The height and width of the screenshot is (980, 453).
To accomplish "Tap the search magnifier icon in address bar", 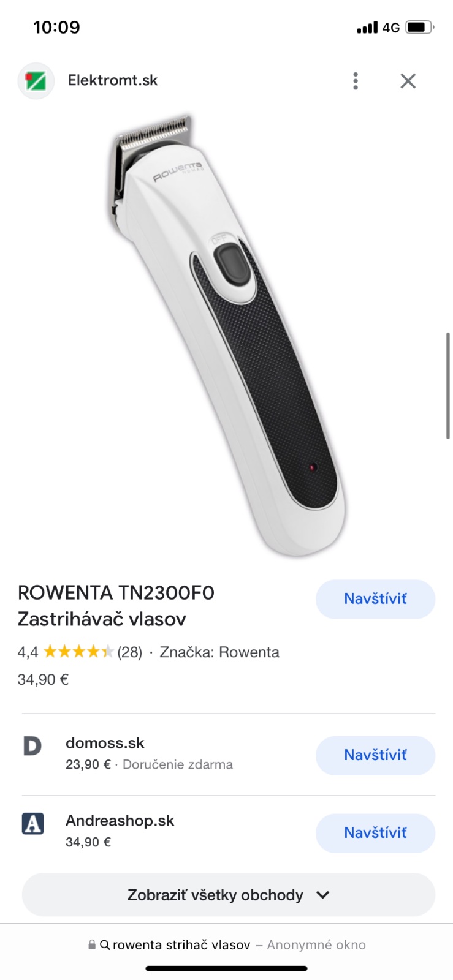I will pyautogui.click(x=105, y=945).
